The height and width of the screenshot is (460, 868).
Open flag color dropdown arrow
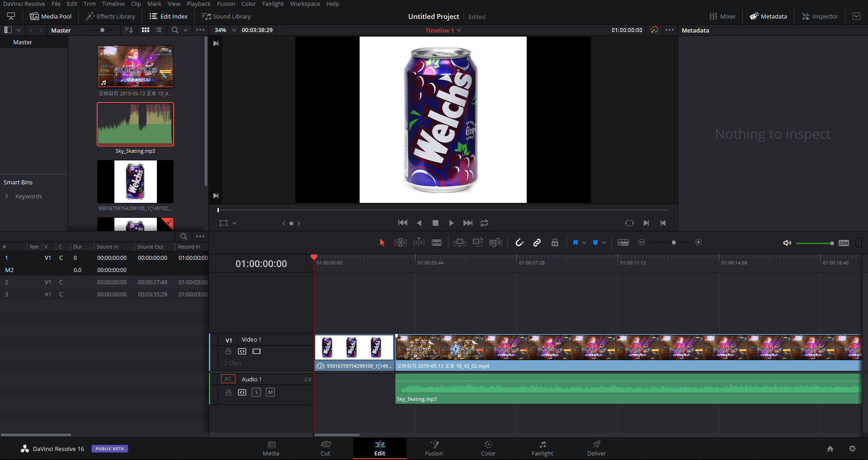tap(584, 243)
